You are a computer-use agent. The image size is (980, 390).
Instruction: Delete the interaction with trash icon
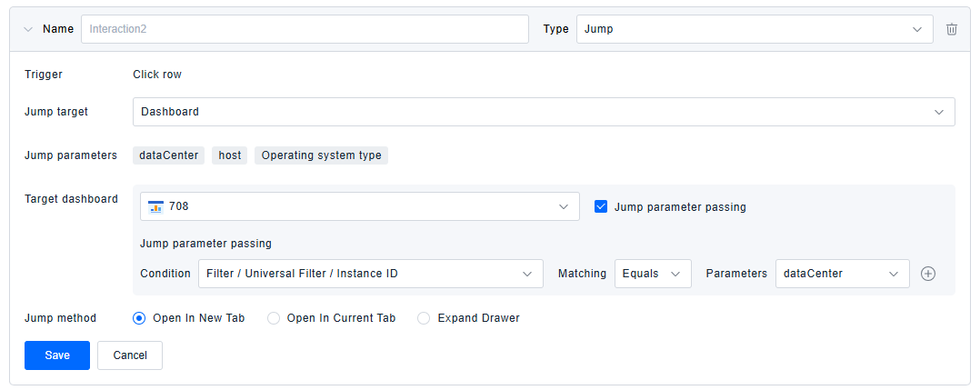952,29
